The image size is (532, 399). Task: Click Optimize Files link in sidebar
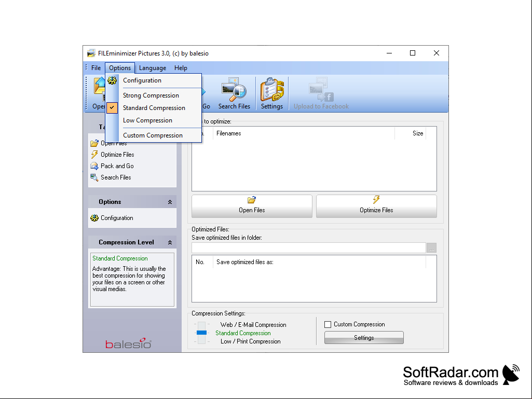click(x=117, y=155)
